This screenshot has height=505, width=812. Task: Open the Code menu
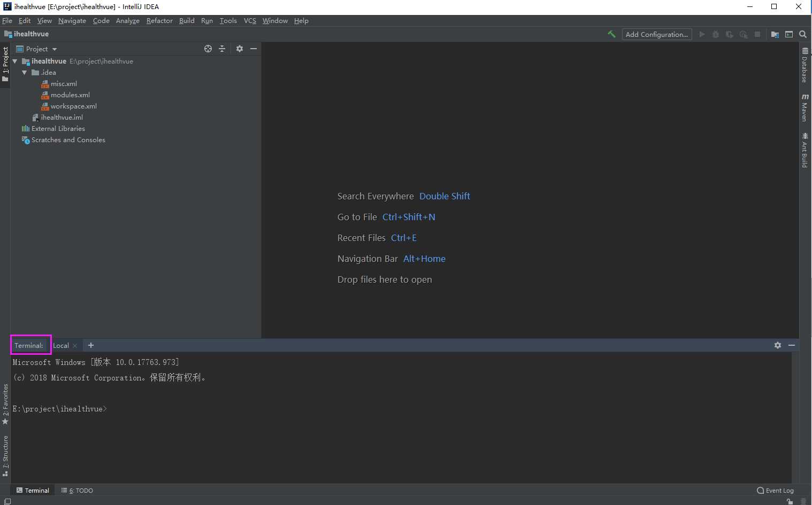coord(101,20)
